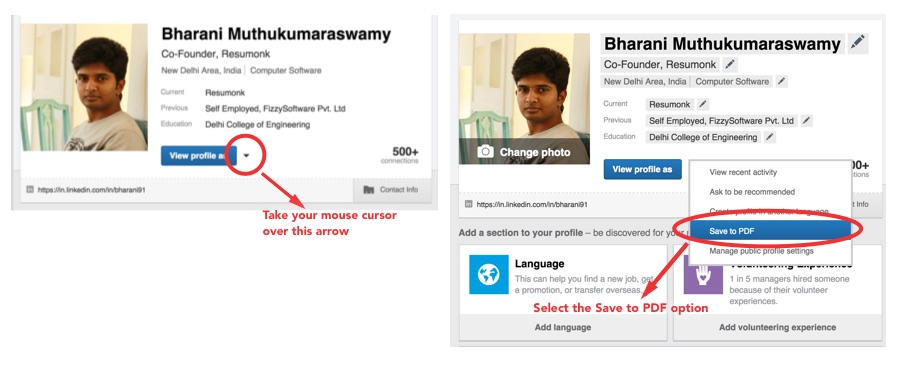Open the Contact Info card in left panel
Screen dimensions: 900x365
coord(392,189)
